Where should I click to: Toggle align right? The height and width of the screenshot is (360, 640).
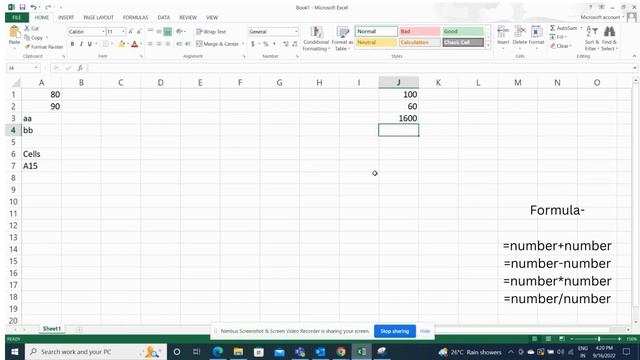pyautogui.click(x=168, y=44)
